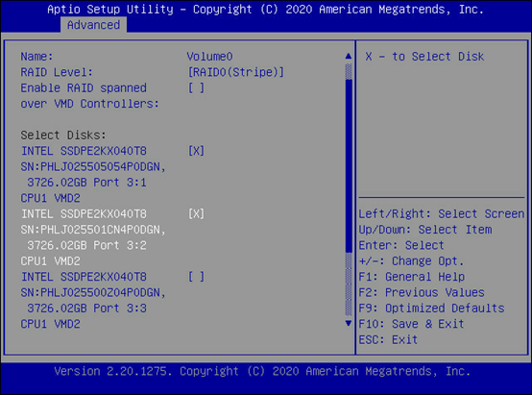Open the RAID Level dropdown
532x395 pixels.
235,72
